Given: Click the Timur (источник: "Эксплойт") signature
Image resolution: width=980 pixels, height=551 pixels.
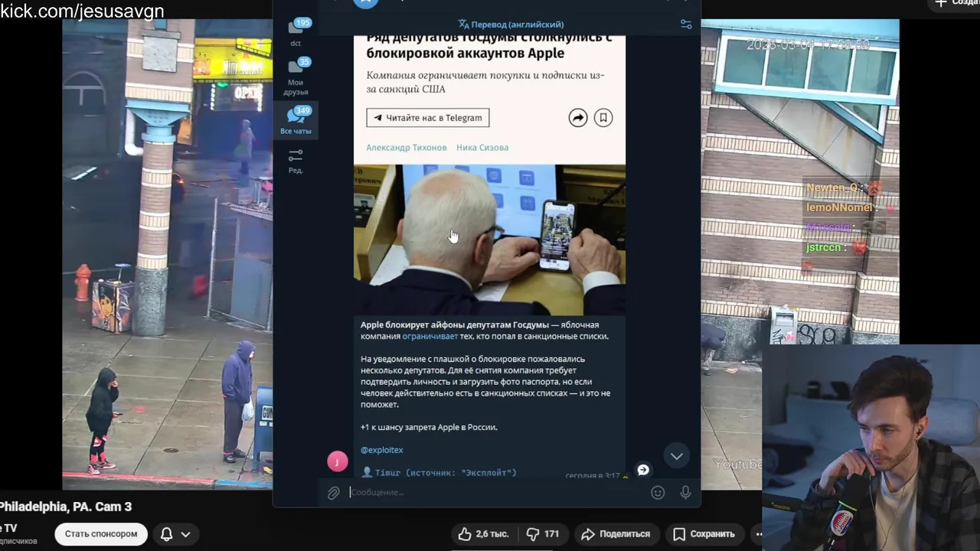Looking at the screenshot, I should (x=446, y=473).
